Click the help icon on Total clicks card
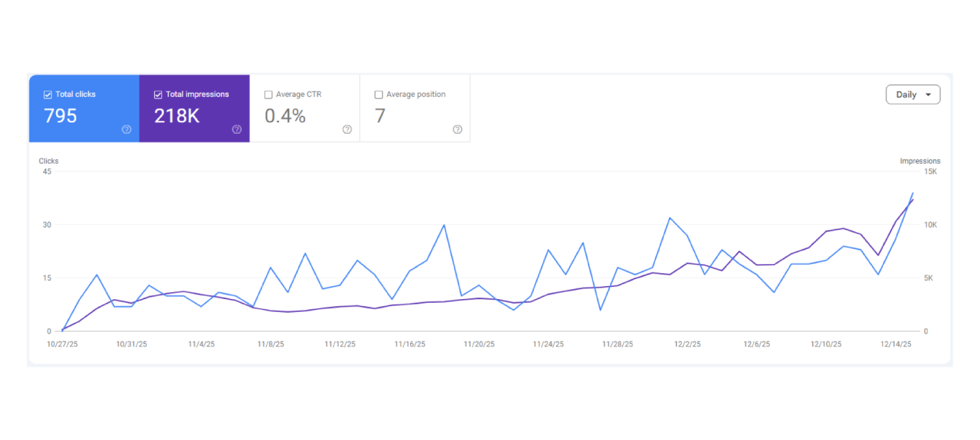This screenshot has height=440, width=980. [x=127, y=129]
